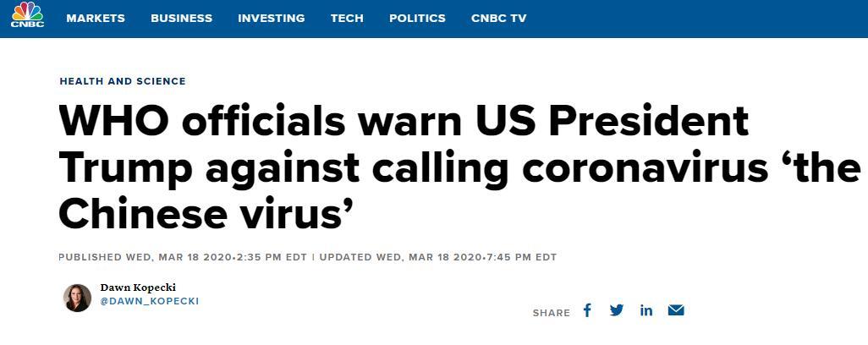The image size is (868, 345).
Task: Click empty space right of CNBC TV
Action: [x=694, y=19]
